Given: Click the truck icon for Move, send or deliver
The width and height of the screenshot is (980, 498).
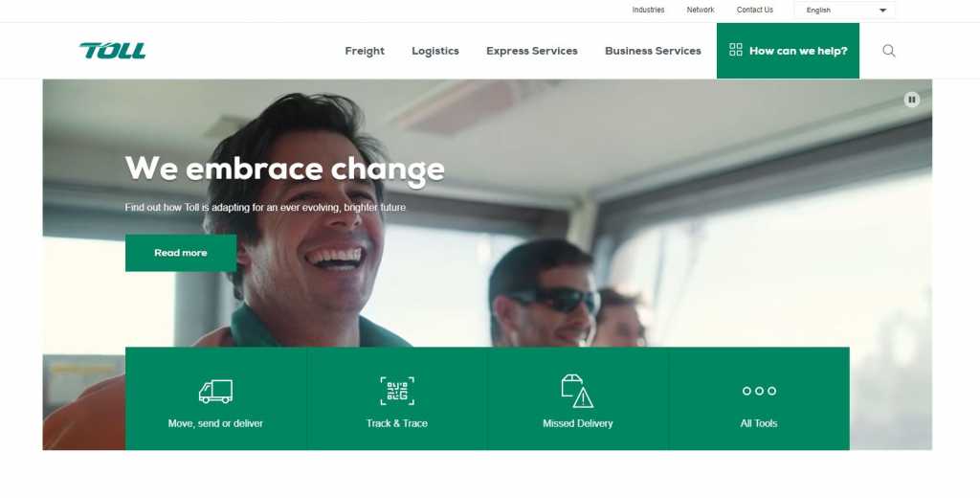Looking at the screenshot, I should pyautogui.click(x=215, y=392).
